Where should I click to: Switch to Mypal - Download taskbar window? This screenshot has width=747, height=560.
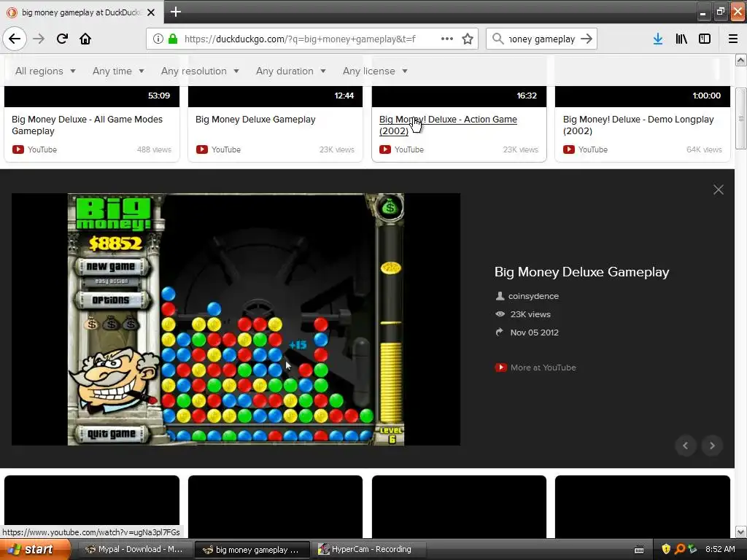tap(134, 549)
